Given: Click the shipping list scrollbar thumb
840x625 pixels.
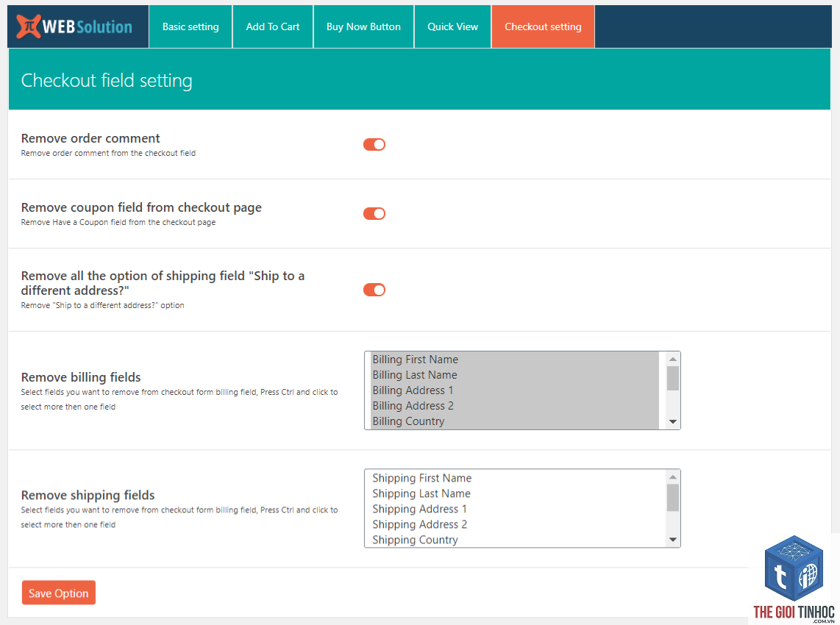Looking at the screenshot, I should point(673,498).
